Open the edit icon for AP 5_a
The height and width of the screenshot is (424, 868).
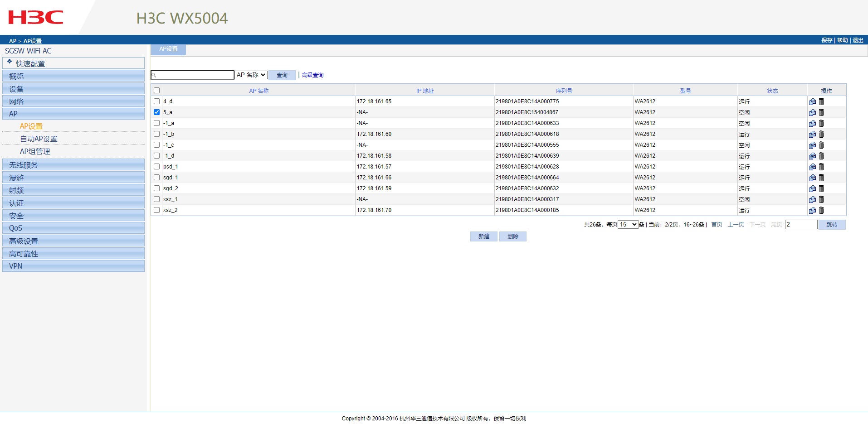tap(812, 112)
